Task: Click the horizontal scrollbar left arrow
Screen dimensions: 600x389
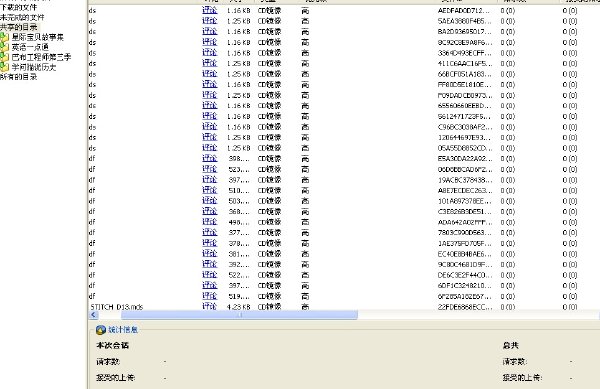Action: tap(94, 315)
